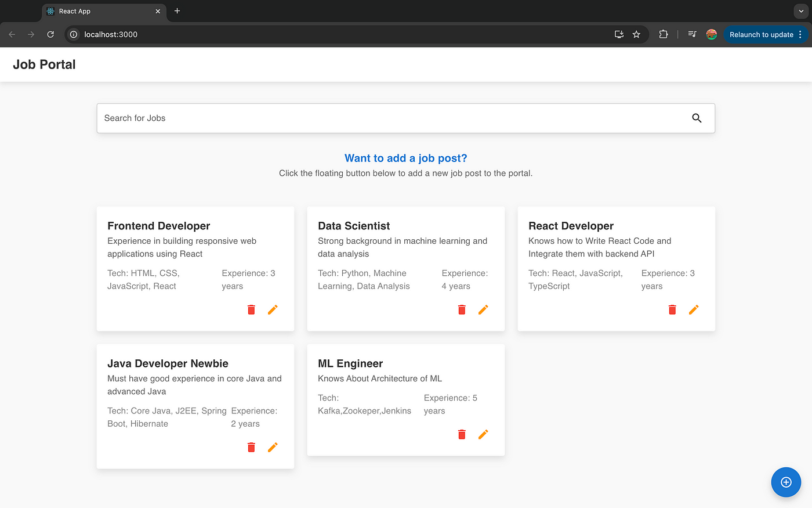Select the React App tab

point(103,11)
